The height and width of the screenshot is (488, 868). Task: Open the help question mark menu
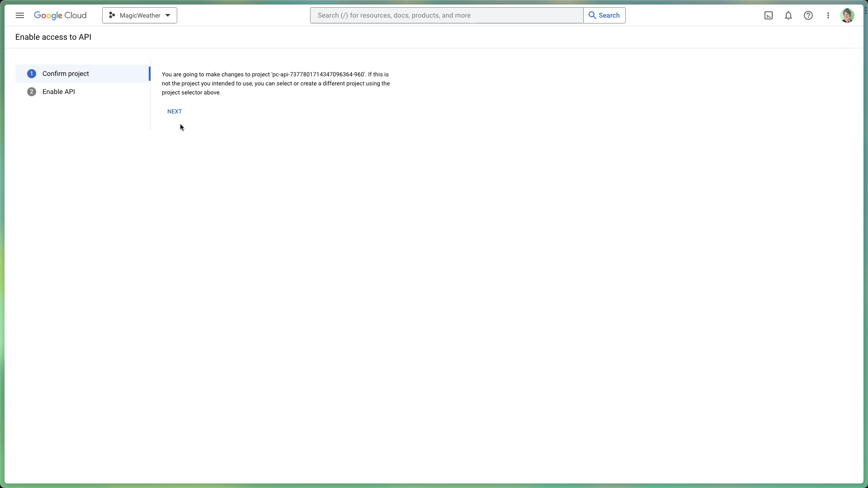point(808,15)
